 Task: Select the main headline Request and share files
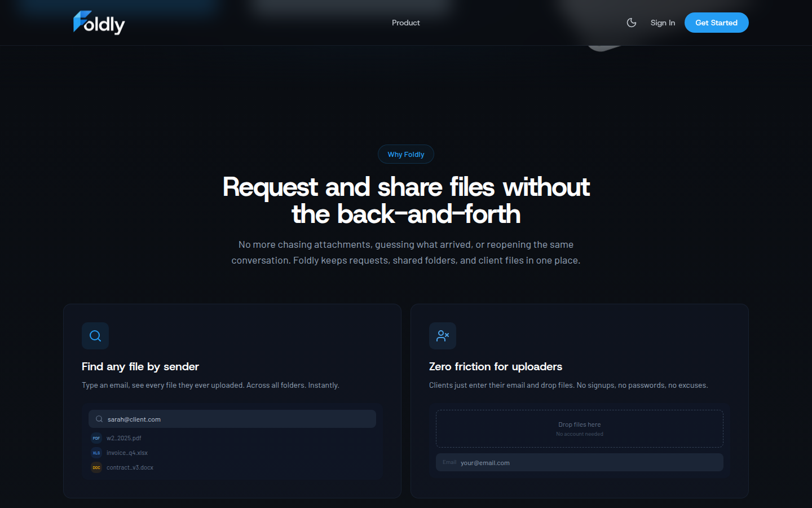(406, 200)
